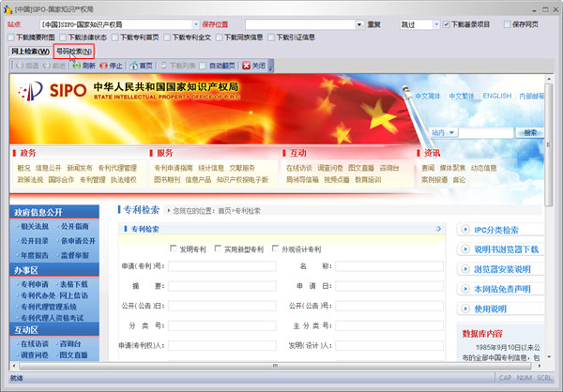The width and height of the screenshot is (563, 392).
Task: Open the 中文繁体 language link
Action: [x=462, y=96]
